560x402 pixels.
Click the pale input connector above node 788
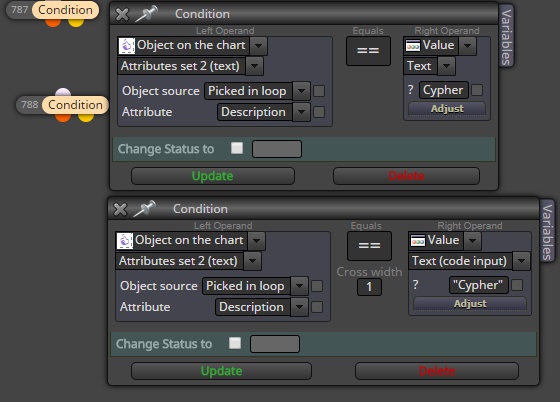(x=63, y=92)
